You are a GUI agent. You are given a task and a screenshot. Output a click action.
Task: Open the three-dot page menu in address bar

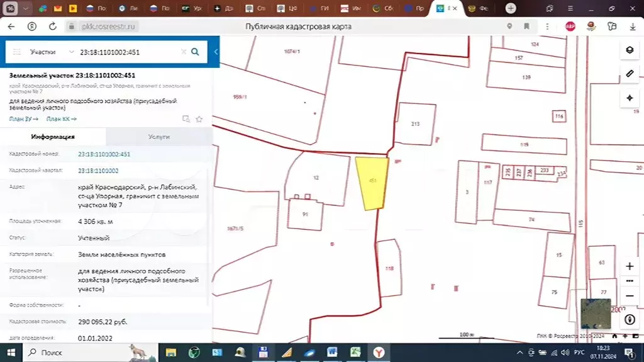coord(547,26)
